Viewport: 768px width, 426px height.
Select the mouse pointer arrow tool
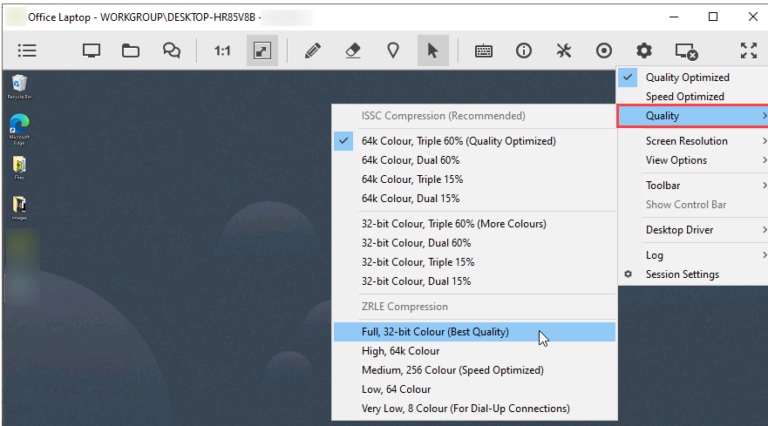(433, 50)
